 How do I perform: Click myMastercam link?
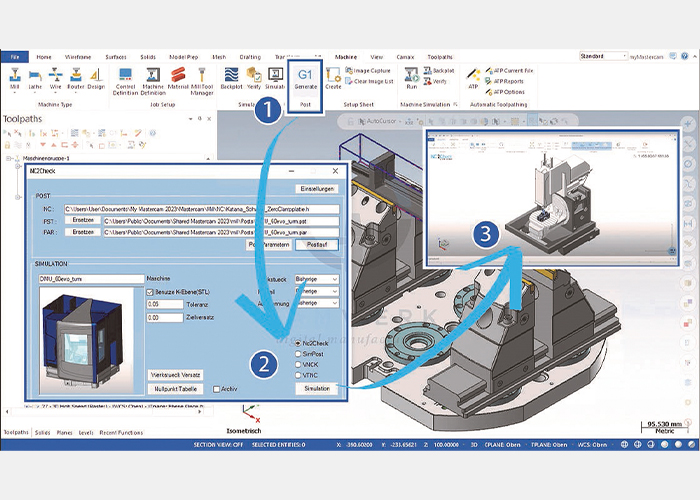[646, 57]
